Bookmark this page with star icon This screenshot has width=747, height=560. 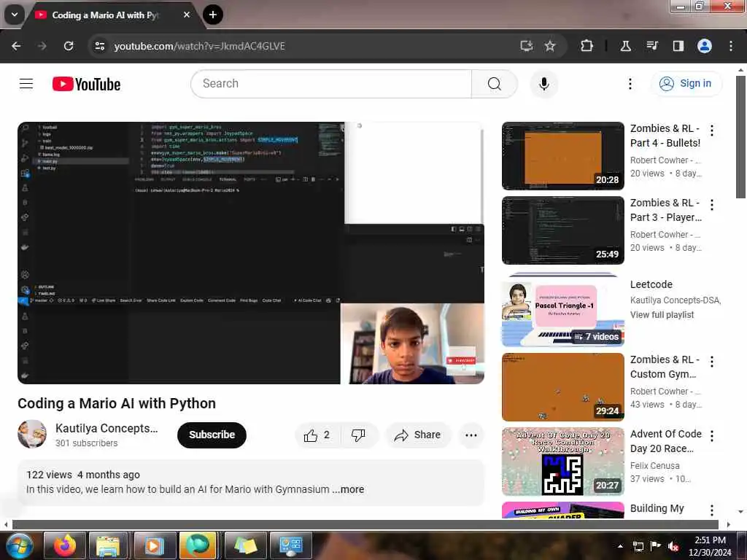pyautogui.click(x=550, y=46)
